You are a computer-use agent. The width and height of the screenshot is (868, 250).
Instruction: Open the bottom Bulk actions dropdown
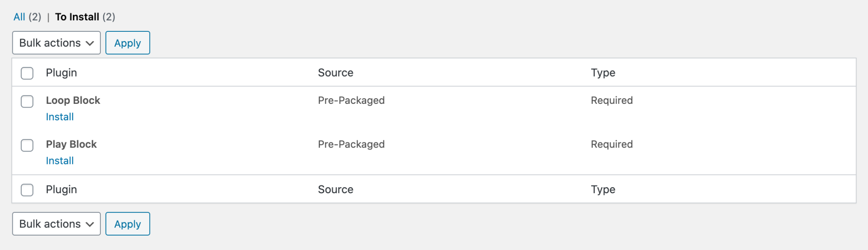click(56, 224)
